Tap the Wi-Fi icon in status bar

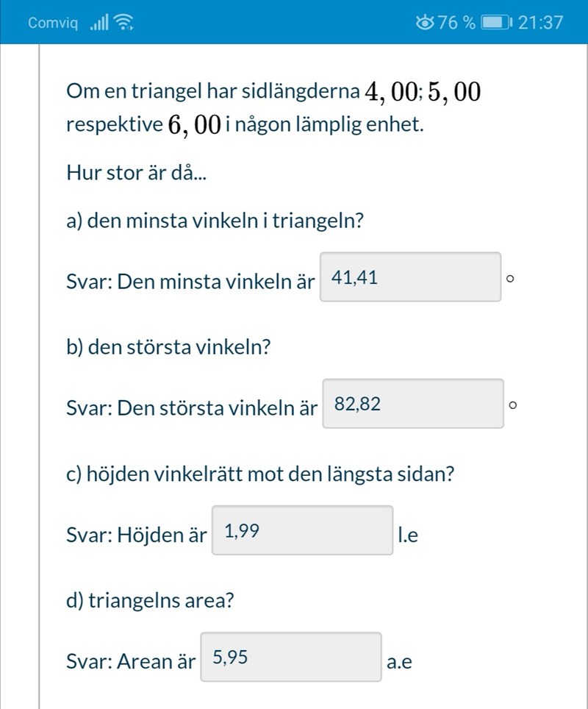pyautogui.click(x=124, y=24)
